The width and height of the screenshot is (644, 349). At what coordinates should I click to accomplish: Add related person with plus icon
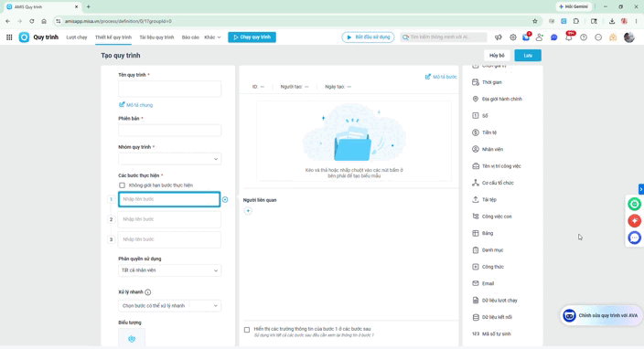pyautogui.click(x=248, y=211)
